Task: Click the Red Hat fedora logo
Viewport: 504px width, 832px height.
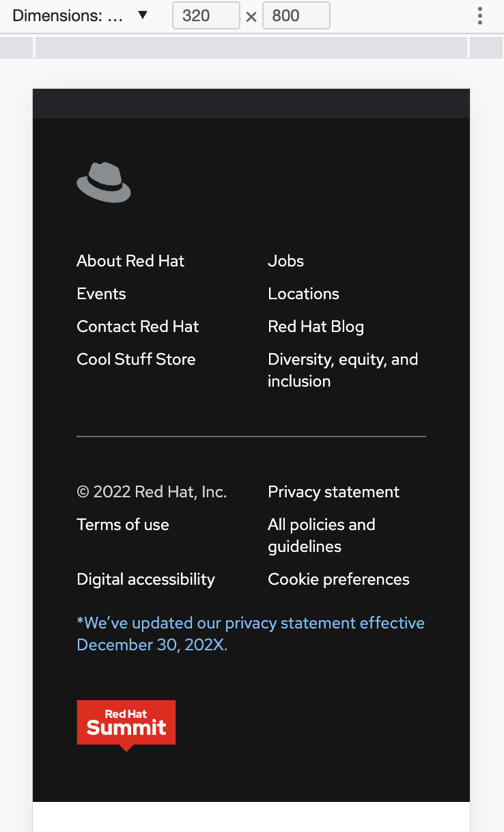Action: point(103,182)
